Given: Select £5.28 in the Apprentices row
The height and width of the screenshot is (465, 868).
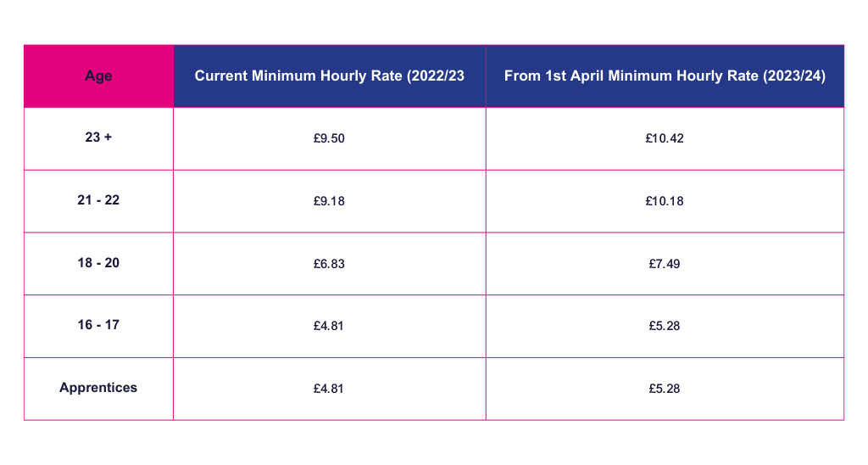Looking at the screenshot, I should tap(665, 389).
